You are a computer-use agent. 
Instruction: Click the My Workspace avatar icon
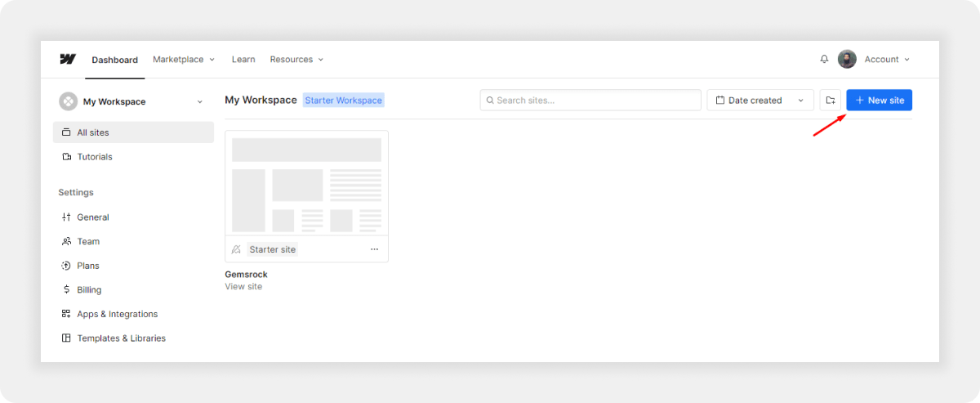(68, 101)
